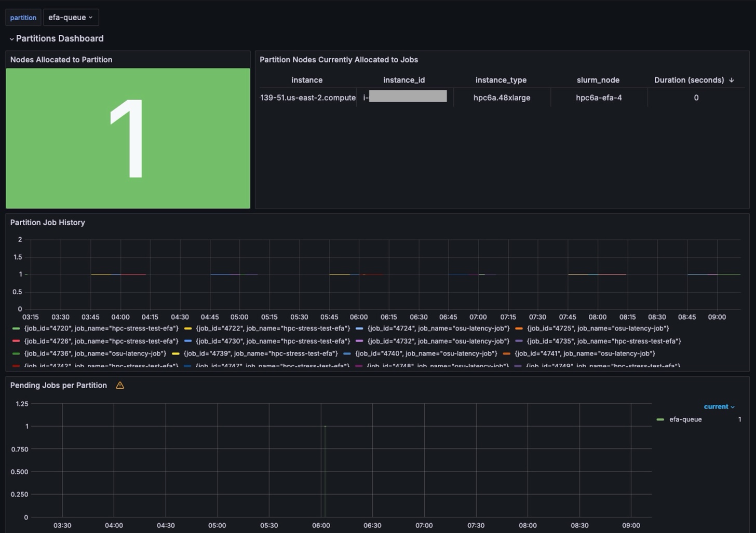
Task: Toggle series job_id="4739" hpc-stress-test-efa in legend
Action: click(261, 353)
